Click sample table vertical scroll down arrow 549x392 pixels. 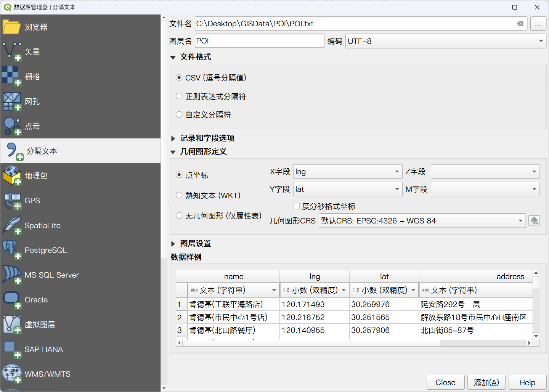pyautogui.click(x=536, y=336)
